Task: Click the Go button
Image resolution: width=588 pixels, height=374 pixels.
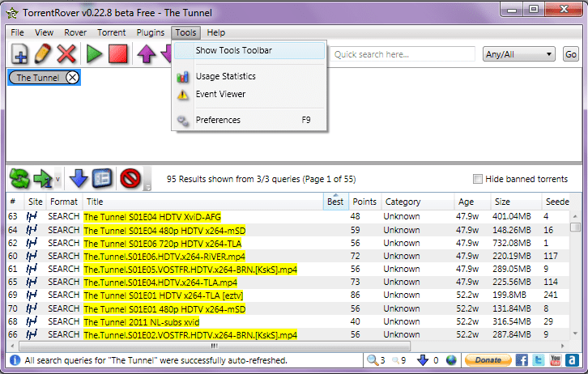Action: pyautogui.click(x=571, y=54)
